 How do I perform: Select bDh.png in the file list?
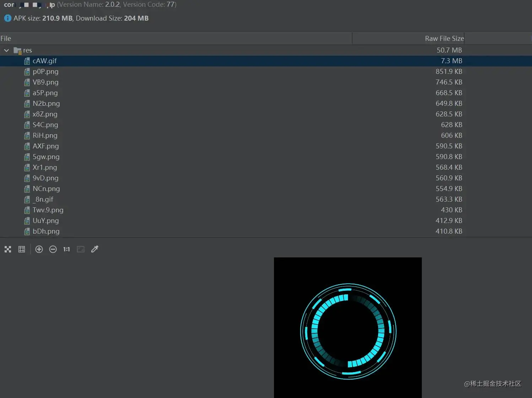[46, 231]
